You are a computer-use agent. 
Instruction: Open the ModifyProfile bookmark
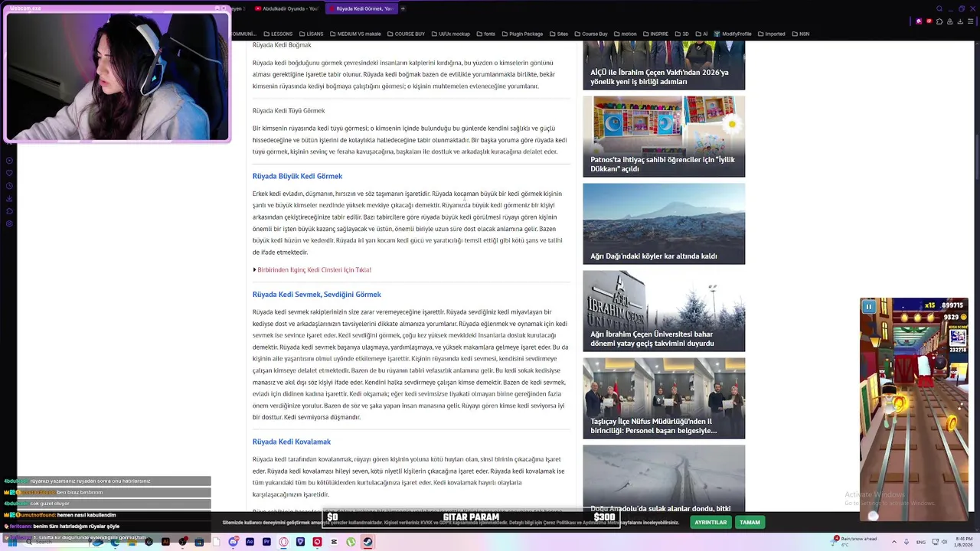click(733, 34)
